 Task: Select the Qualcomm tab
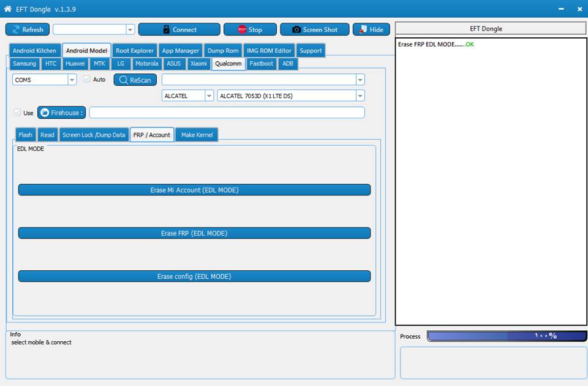point(228,63)
